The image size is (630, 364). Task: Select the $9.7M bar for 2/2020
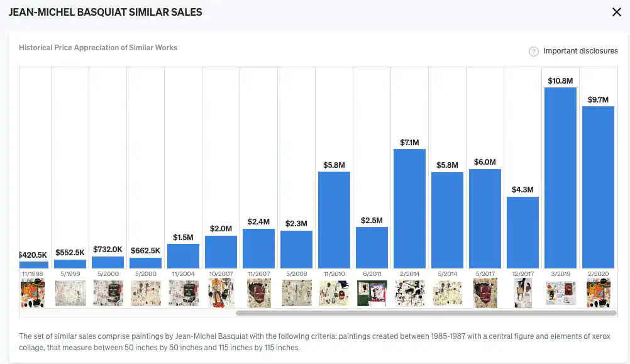(598, 187)
